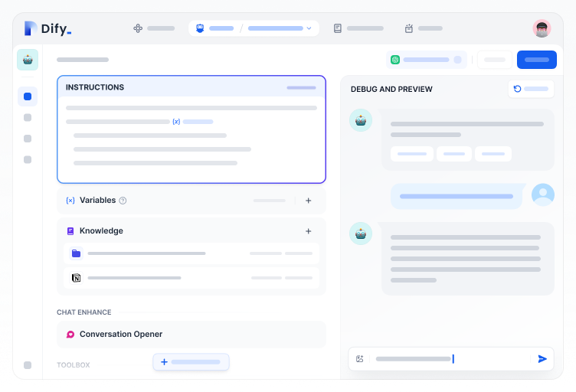Click the Dify logo
The height and width of the screenshot is (392, 576).
tap(47, 29)
